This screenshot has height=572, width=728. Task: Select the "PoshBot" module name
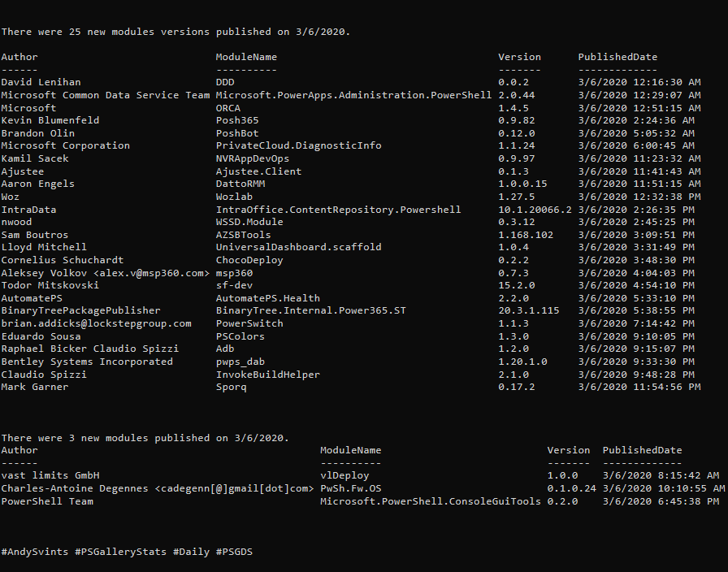pyautogui.click(x=237, y=133)
